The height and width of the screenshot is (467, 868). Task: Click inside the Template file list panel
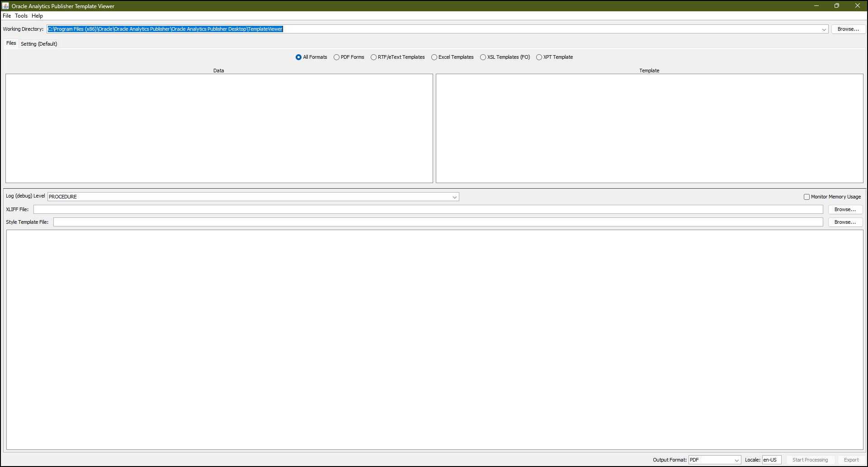pos(650,128)
